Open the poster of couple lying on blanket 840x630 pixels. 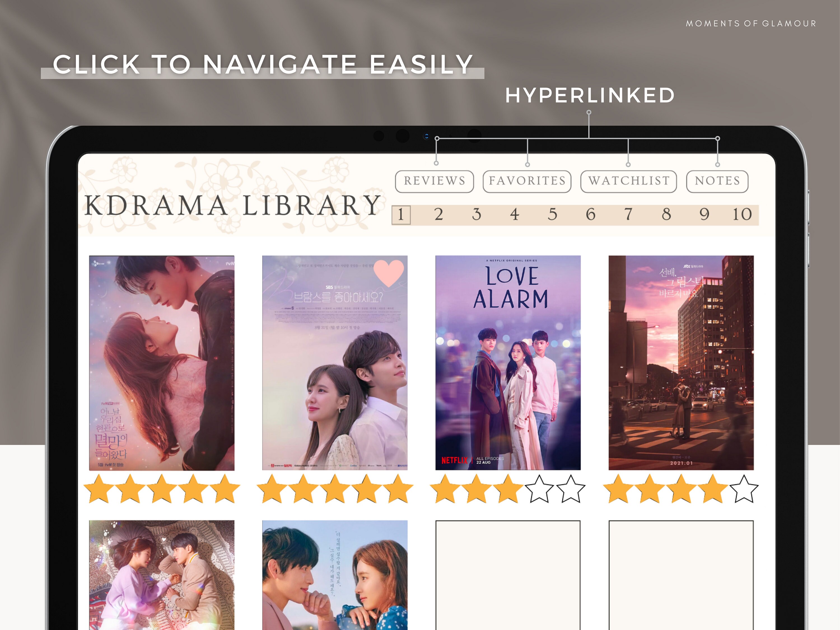point(161,575)
